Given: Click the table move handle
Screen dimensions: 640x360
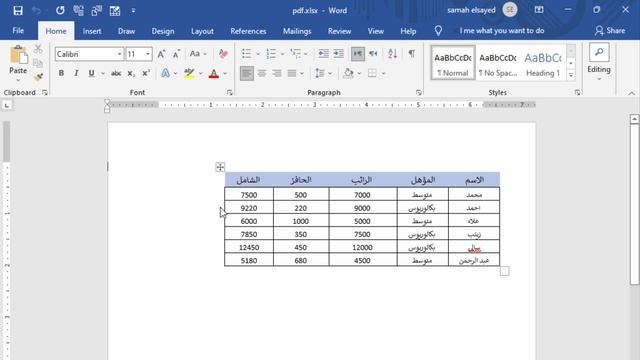Looking at the screenshot, I should point(220,167).
